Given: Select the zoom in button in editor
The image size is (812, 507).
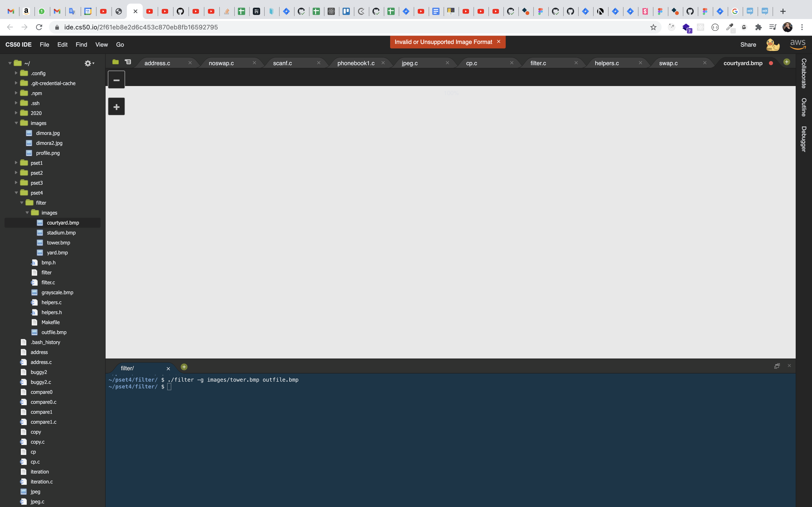Looking at the screenshot, I should click(x=116, y=107).
